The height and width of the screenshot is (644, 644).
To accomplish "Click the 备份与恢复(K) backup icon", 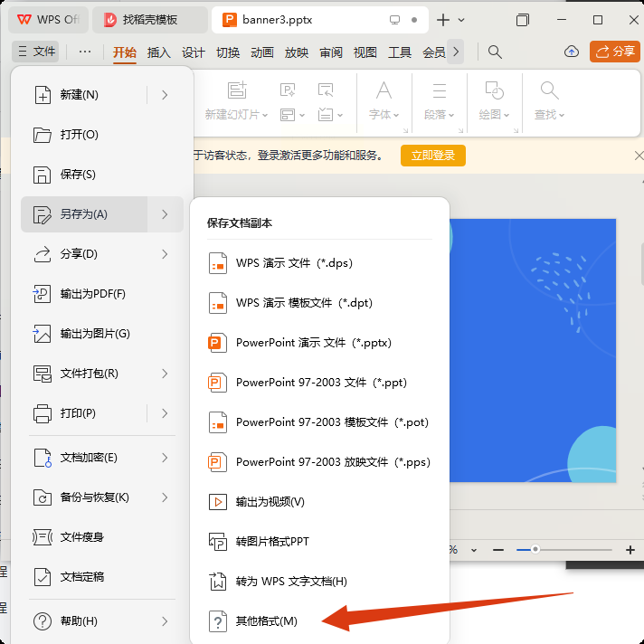I will pos(43,497).
